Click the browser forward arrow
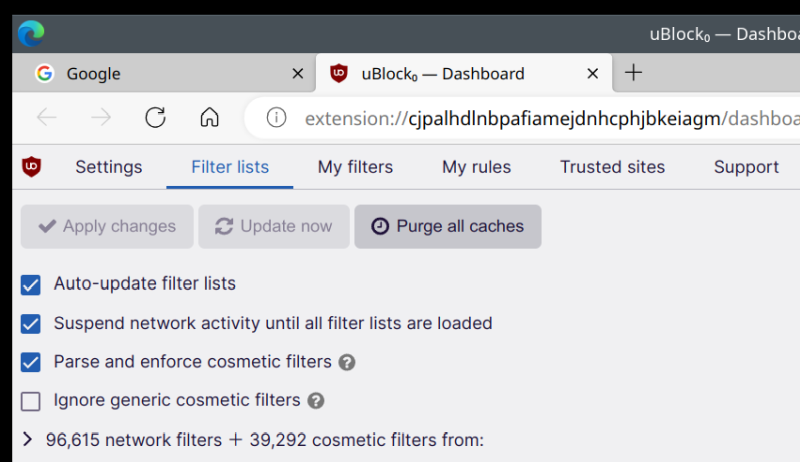 101,118
